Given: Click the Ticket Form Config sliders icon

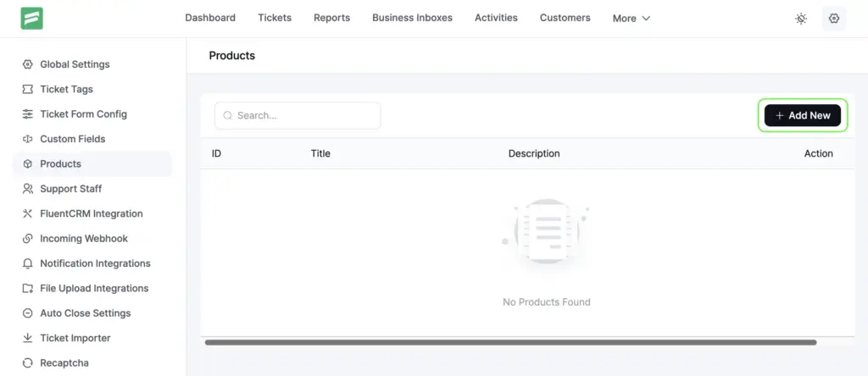Looking at the screenshot, I should (27, 114).
